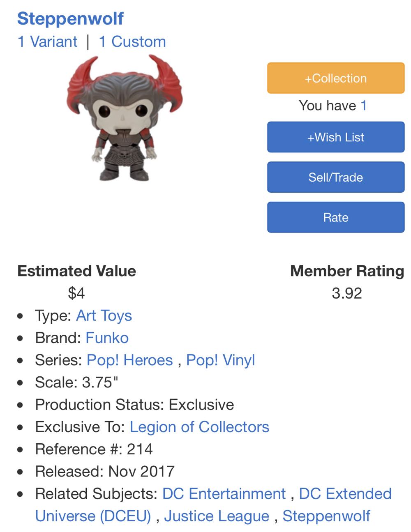
Task: Click the Sell/Trade button
Action: 335,177
